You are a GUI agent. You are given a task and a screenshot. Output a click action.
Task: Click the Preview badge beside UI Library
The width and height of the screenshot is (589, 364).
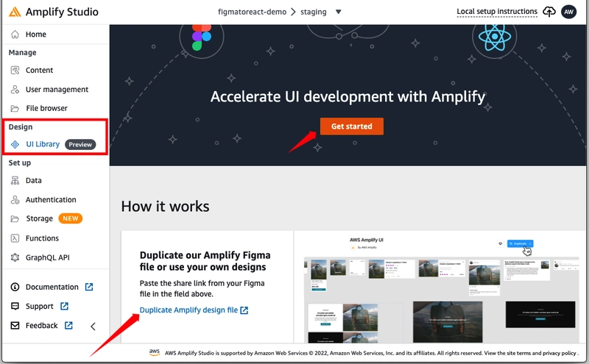(x=80, y=144)
